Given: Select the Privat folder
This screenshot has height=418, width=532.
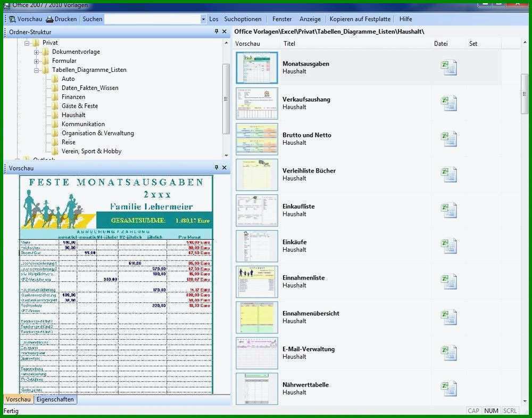Looking at the screenshot, I should [x=50, y=43].
